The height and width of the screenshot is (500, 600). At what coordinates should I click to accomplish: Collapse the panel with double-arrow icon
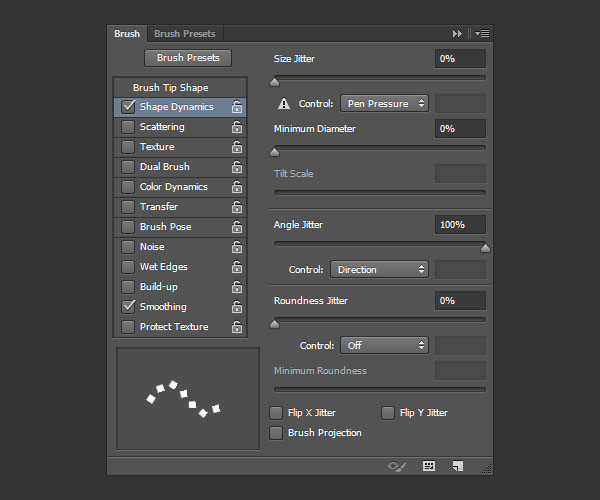point(458,34)
